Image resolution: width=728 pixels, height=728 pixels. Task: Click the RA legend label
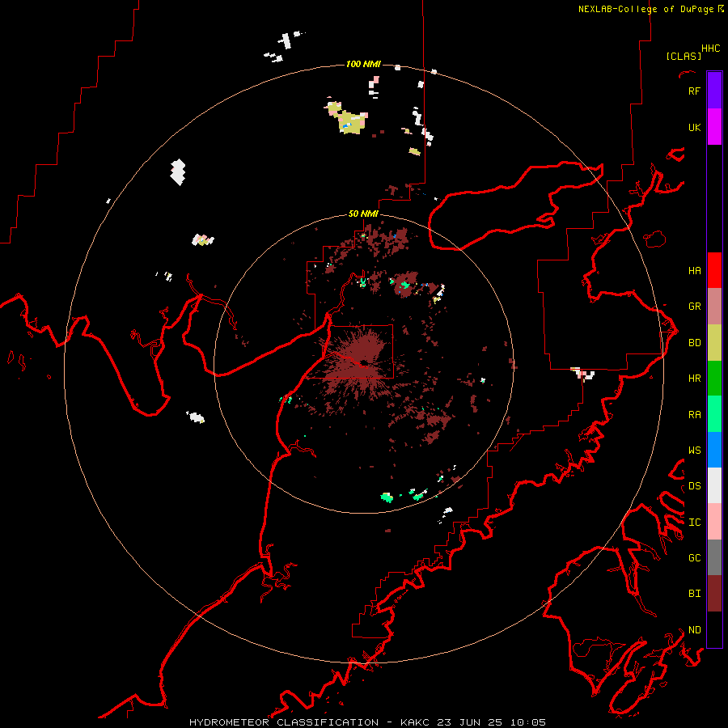coord(695,415)
